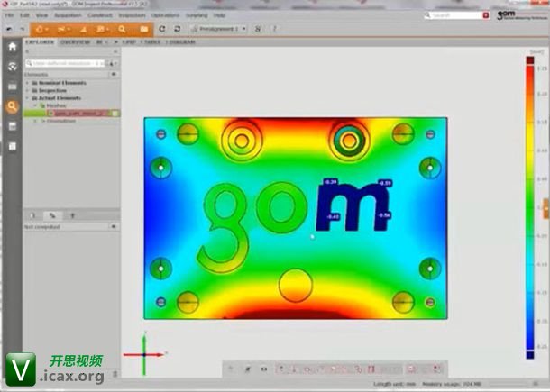
Task: Switch to the DIAGRAM tab
Action: 181,42
